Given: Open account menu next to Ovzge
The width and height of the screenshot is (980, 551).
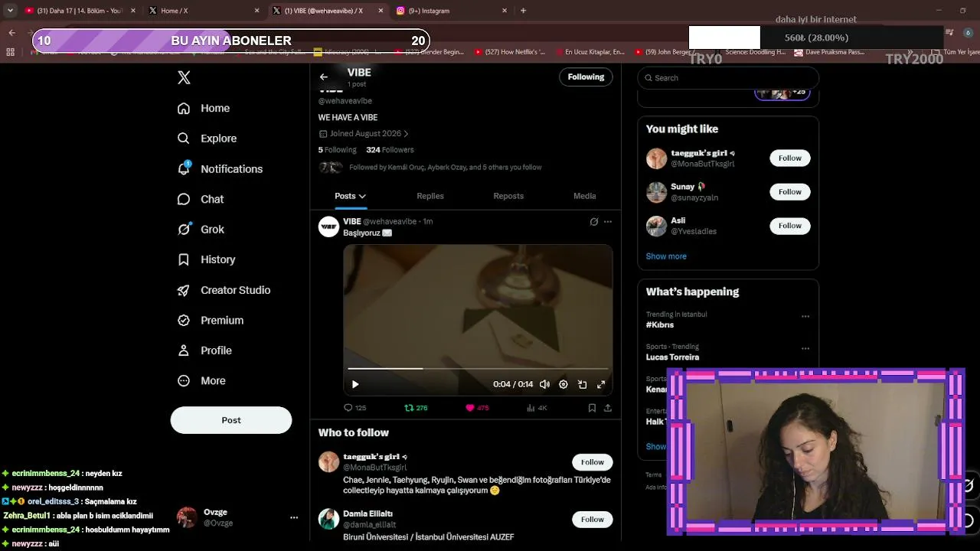Looking at the screenshot, I should click(293, 517).
